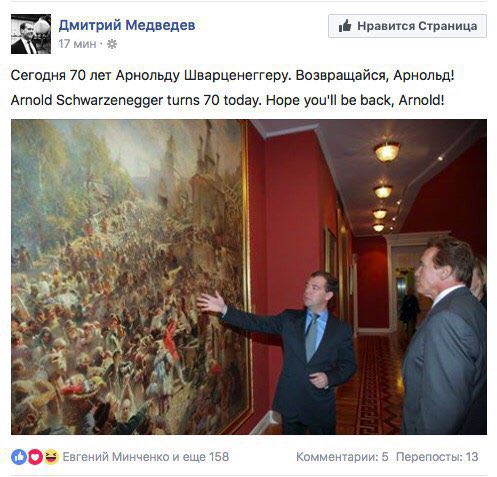Open "Перепосты: 13" shares link
The width and height of the screenshot is (497, 477).
pyautogui.click(x=437, y=457)
